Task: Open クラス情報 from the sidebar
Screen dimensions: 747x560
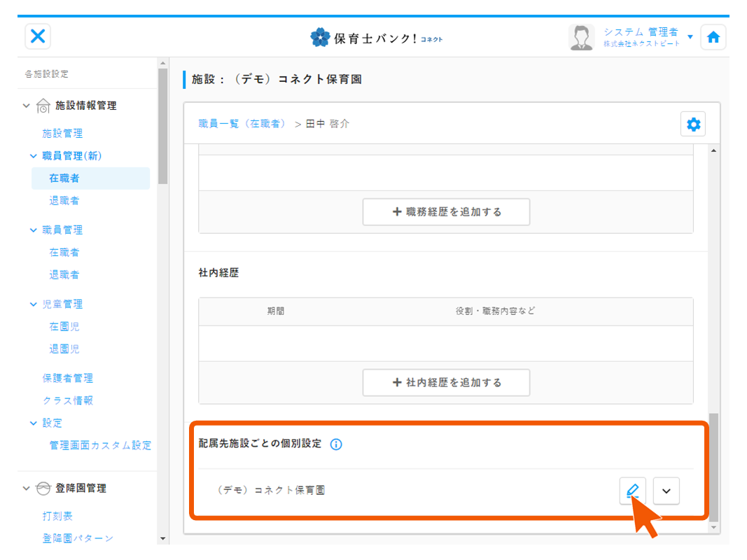Action: tap(68, 401)
